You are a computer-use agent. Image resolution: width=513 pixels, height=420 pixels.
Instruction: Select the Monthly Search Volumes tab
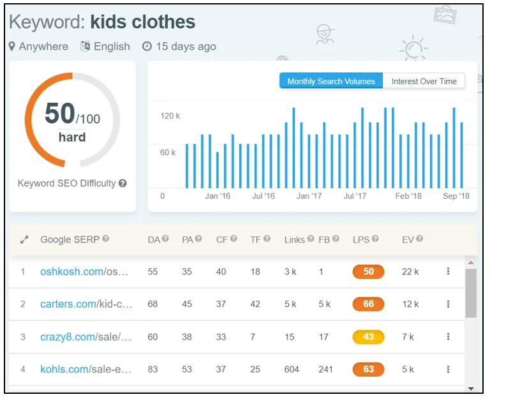coord(331,81)
